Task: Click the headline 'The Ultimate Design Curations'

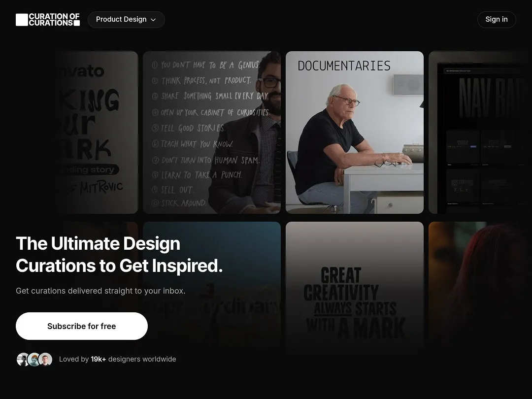Action: (x=119, y=255)
